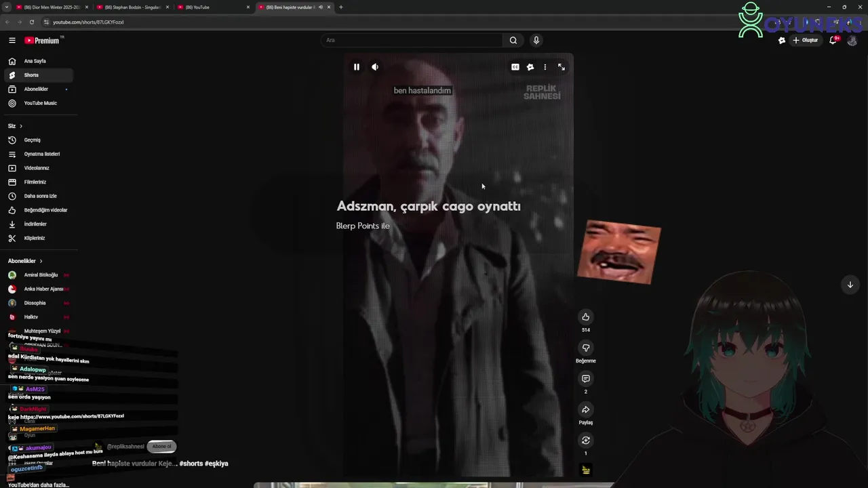Open Amiral Bitikoğlu channel subscription

pyautogui.click(x=38, y=275)
